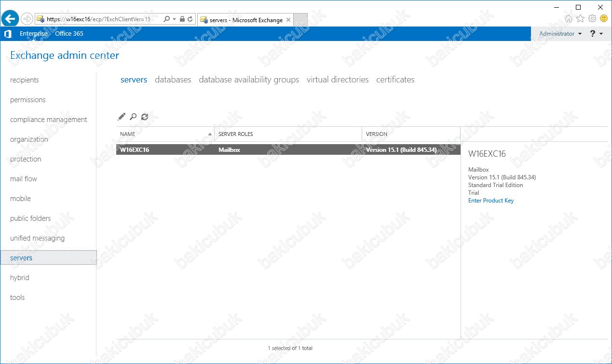Viewport: 612px width, 364px height.
Task: Click the Enter Product Key link
Action: (x=491, y=201)
